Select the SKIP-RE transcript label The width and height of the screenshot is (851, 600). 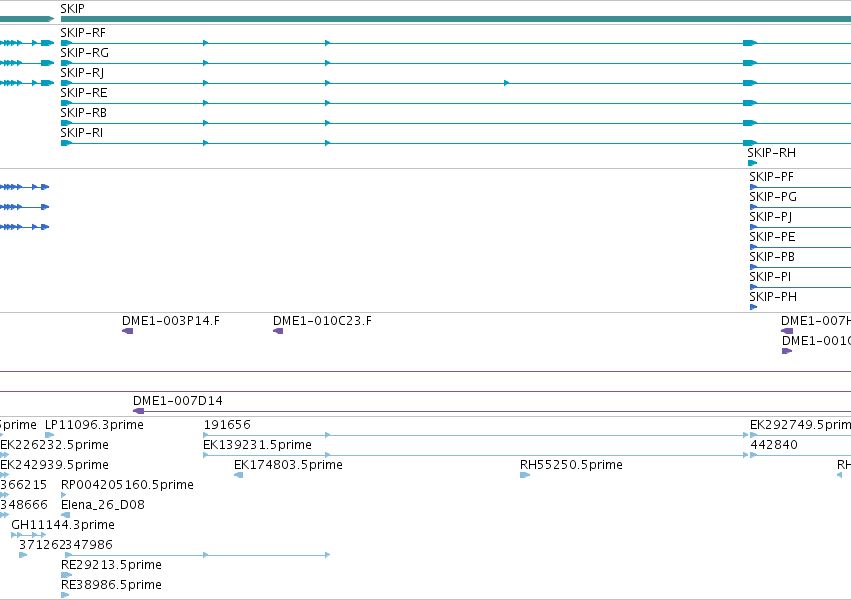(84, 93)
